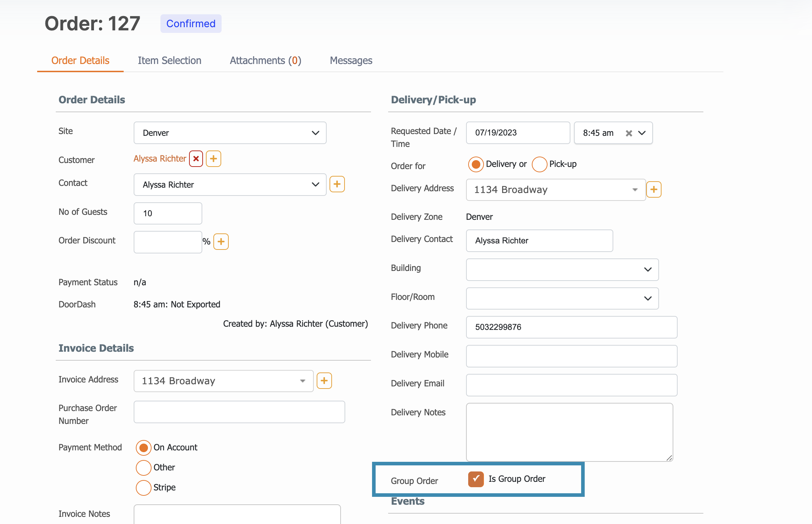Select Pick-up radio option
Screen dimensions: 812x524
pyautogui.click(x=539, y=164)
